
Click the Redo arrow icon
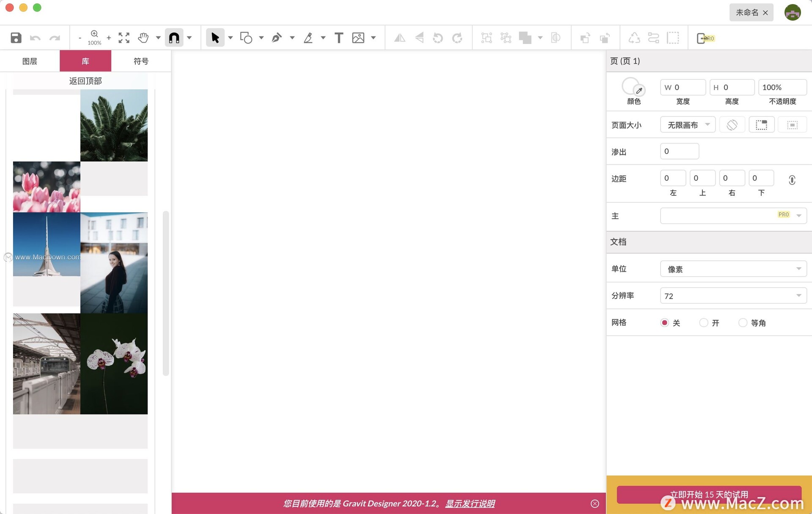pos(55,38)
